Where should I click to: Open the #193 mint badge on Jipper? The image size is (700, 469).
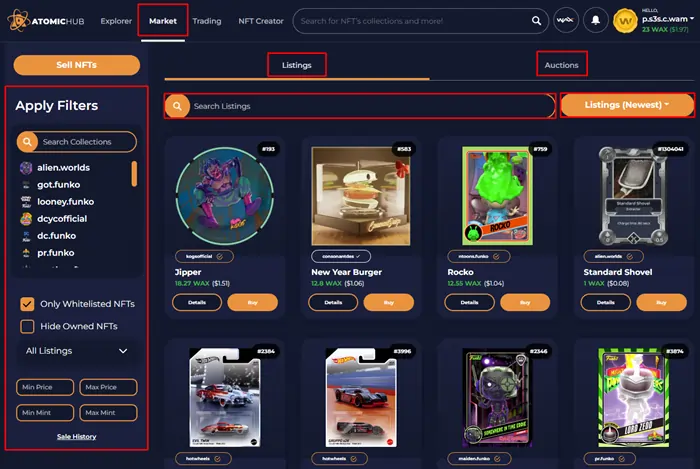pyautogui.click(x=268, y=149)
